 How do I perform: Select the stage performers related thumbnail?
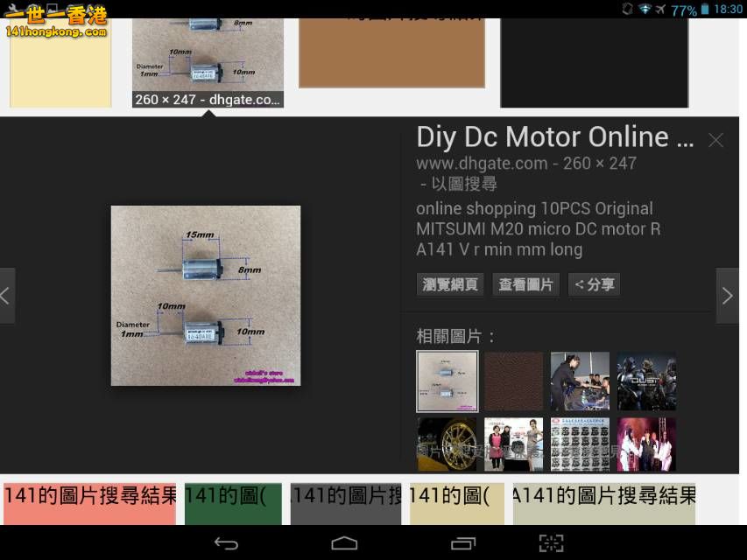point(646,444)
